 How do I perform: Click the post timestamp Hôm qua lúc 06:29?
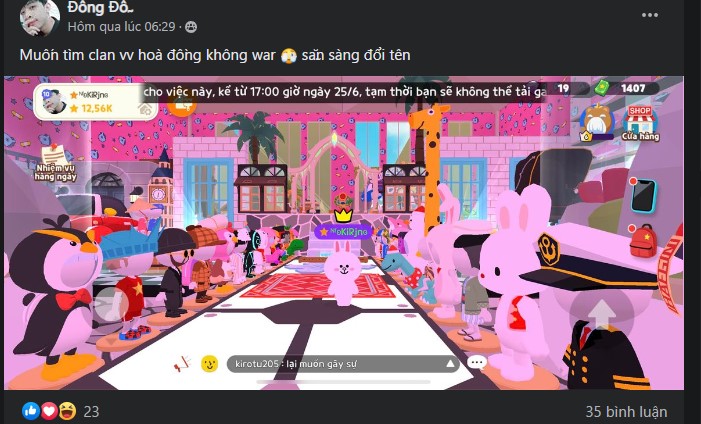click(x=121, y=27)
